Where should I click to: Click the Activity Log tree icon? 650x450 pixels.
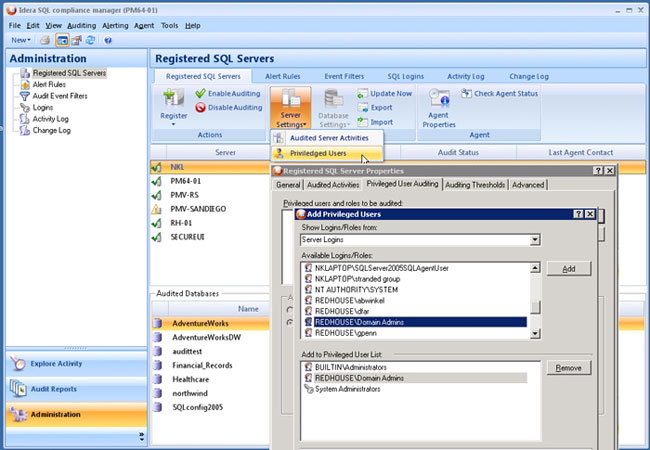25,119
